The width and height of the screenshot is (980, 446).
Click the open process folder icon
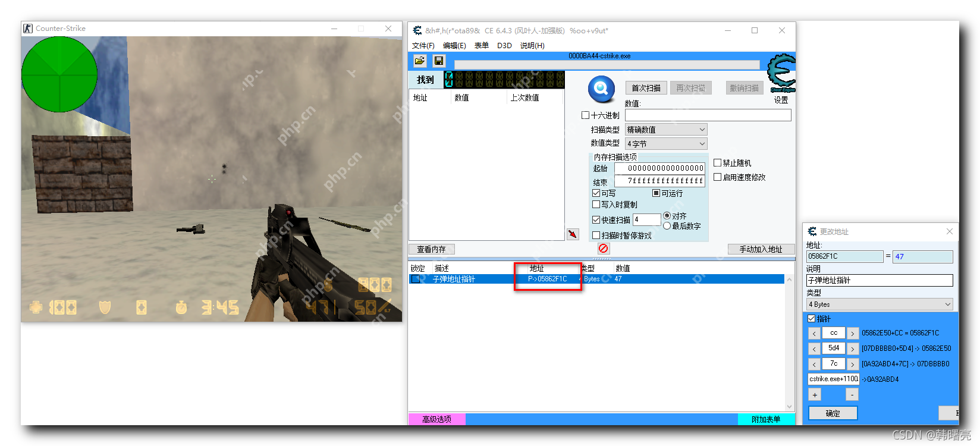click(x=420, y=61)
